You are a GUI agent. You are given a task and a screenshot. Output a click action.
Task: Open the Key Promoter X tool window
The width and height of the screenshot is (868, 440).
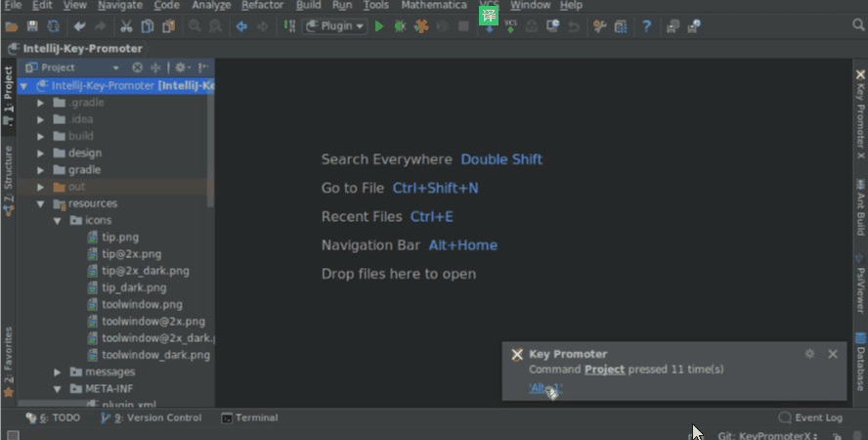(x=860, y=114)
